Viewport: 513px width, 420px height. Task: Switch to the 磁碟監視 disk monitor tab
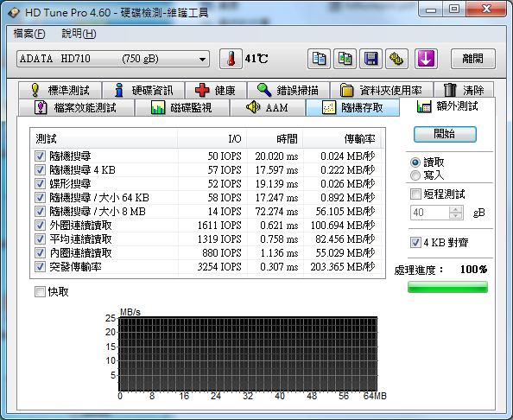pyautogui.click(x=182, y=108)
